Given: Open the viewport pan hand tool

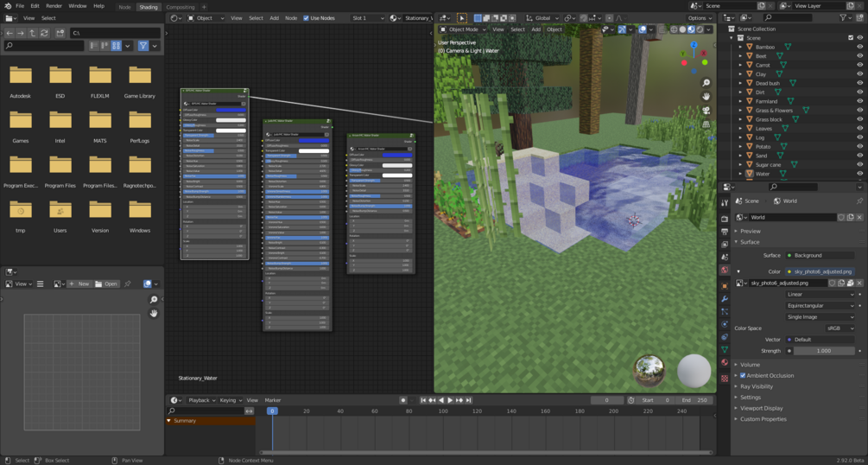Looking at the screenshot, I should 706,96.
